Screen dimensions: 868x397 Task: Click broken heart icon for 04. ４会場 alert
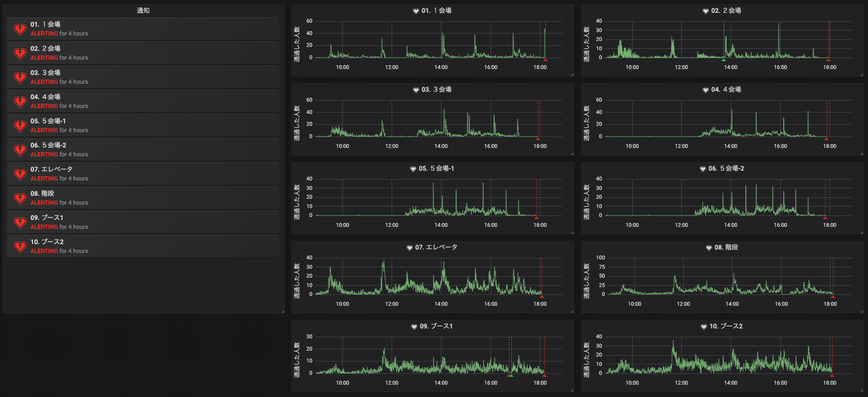tap(20, 102)
